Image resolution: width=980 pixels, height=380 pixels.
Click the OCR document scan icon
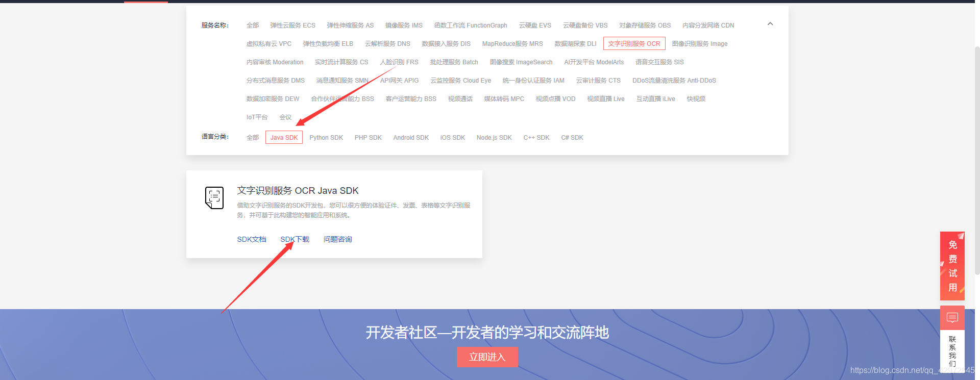pos(214,198)
